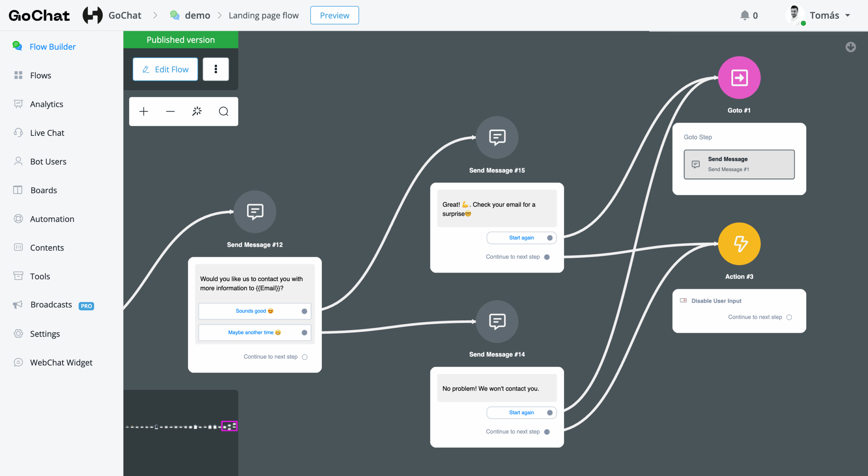Viewport: 868px width, 476px height.
Task: Click the pink Goto #1 node icon
Action: click(739, 78)
